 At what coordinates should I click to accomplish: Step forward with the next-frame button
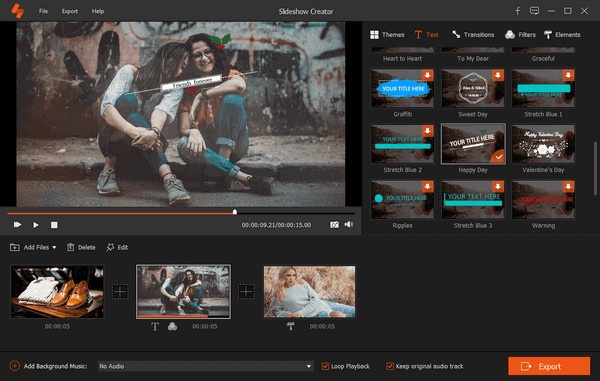pyautogui.click(x=17, y=225)
